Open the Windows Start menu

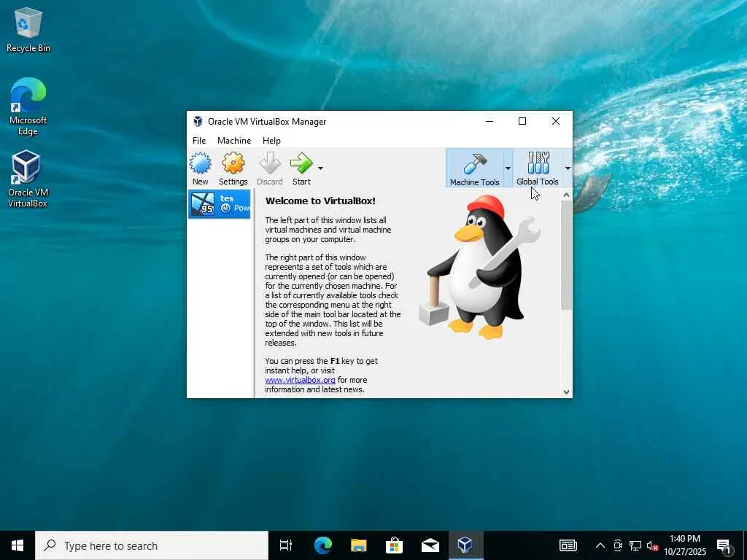click(x=18, y=545)
